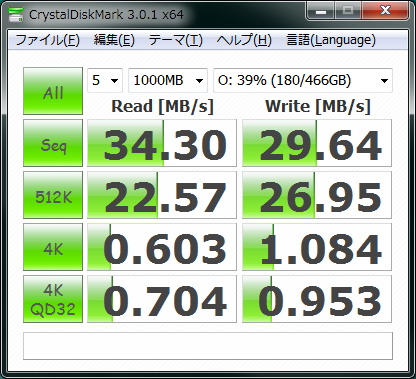Expand the test count dropdown showing 5

point(105,80)
